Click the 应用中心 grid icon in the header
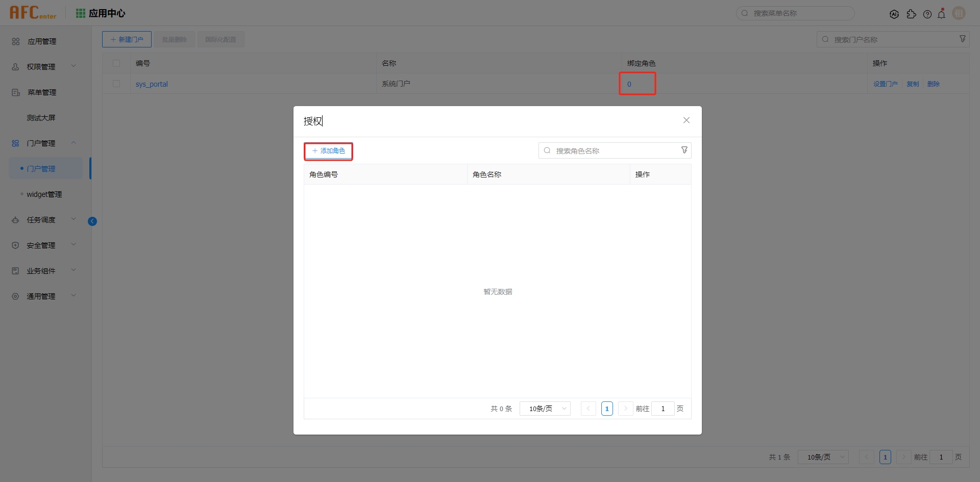 80,13
